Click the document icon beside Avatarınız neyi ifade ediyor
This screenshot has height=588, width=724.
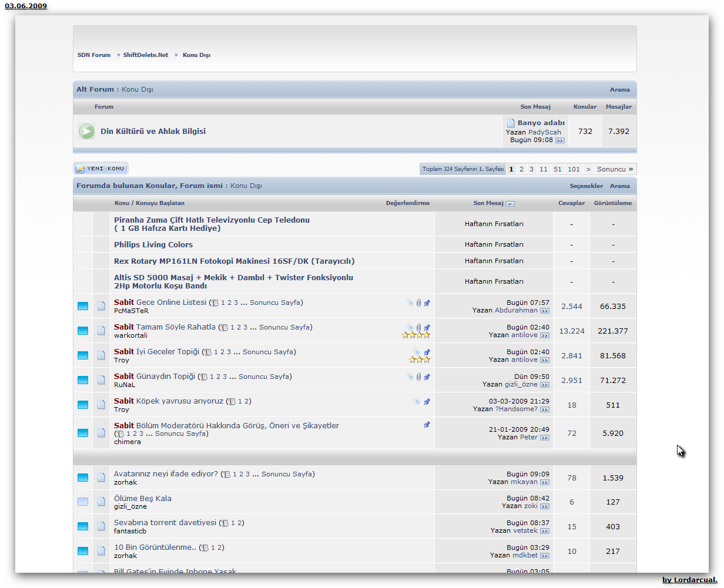click(101, 478)
